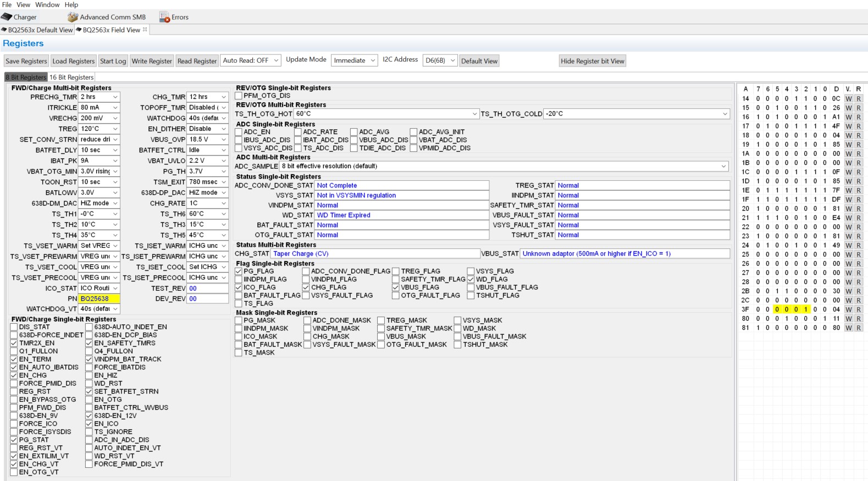The height and width of the screenshot is (481, 868).
Task: Open TS_TH_OTG_HOT 60°C dropdown
Action: click(386, 114)
